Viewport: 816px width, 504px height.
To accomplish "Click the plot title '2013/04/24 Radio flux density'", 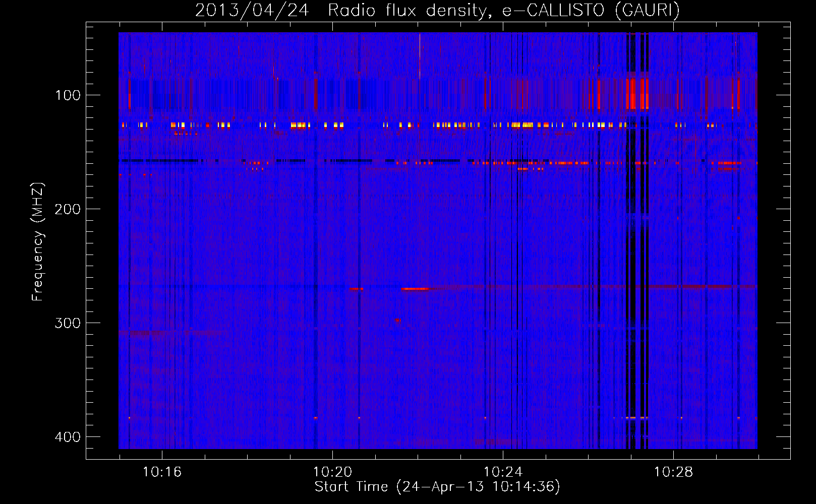I will pyautogui.click(x=341, y=10).
